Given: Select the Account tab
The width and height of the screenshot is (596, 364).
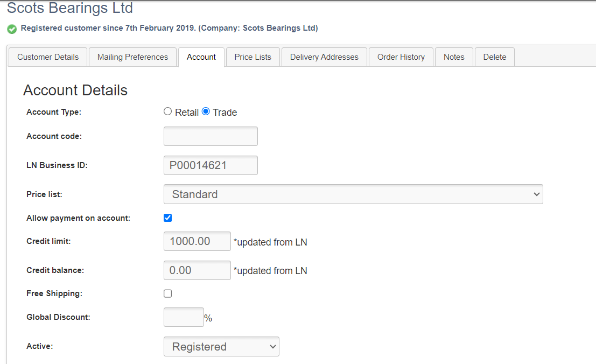Looking at the screenshot, I should [x=201, y=57].
